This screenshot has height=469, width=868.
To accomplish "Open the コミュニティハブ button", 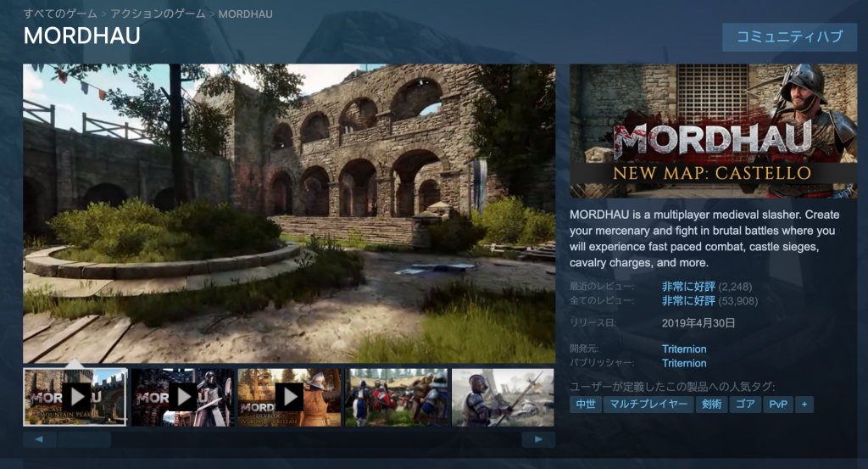I will pyautogui.click(x=789, y=37).
